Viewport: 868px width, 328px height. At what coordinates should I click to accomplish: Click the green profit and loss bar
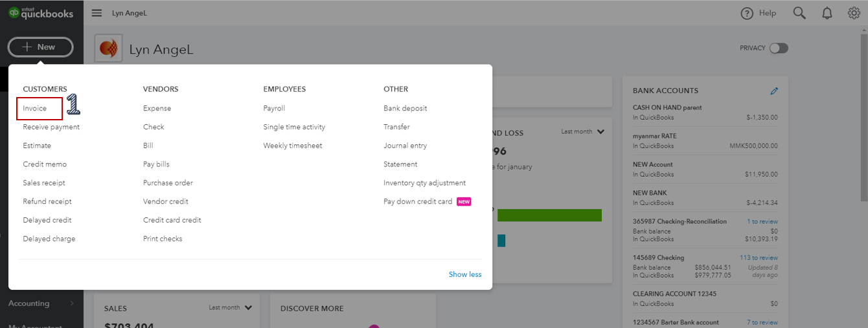click(549, 215)
